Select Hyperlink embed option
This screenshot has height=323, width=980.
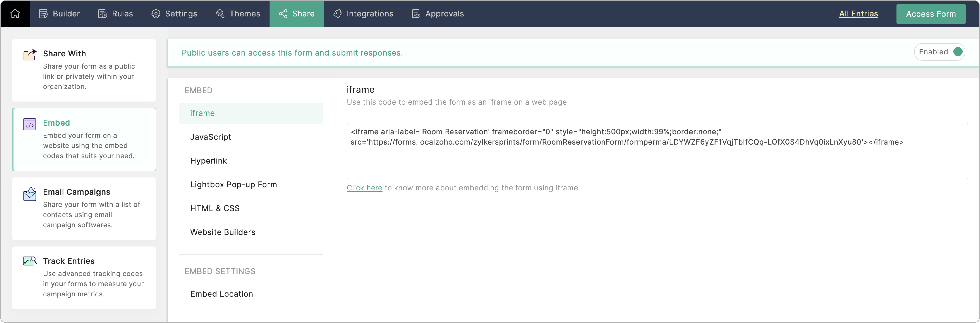pos(209,161)
